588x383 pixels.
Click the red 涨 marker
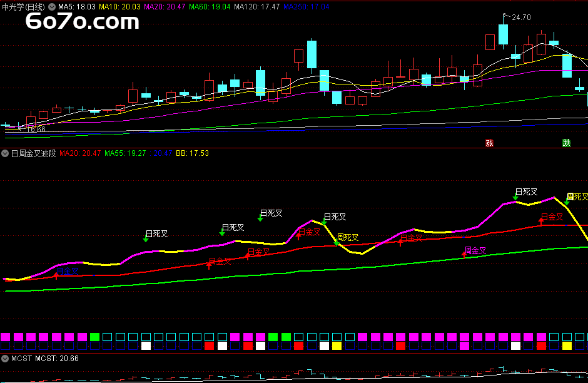pos(489,143)
